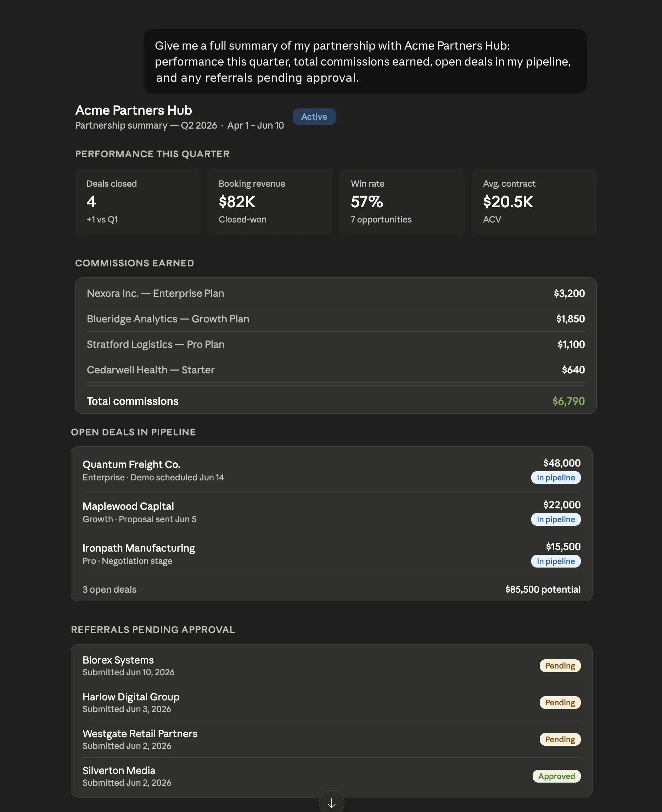The width and height of the screenshot is (662, 812).
Task: Open the Quantum Freight Co. deal
Action: (x=331, y=470)
